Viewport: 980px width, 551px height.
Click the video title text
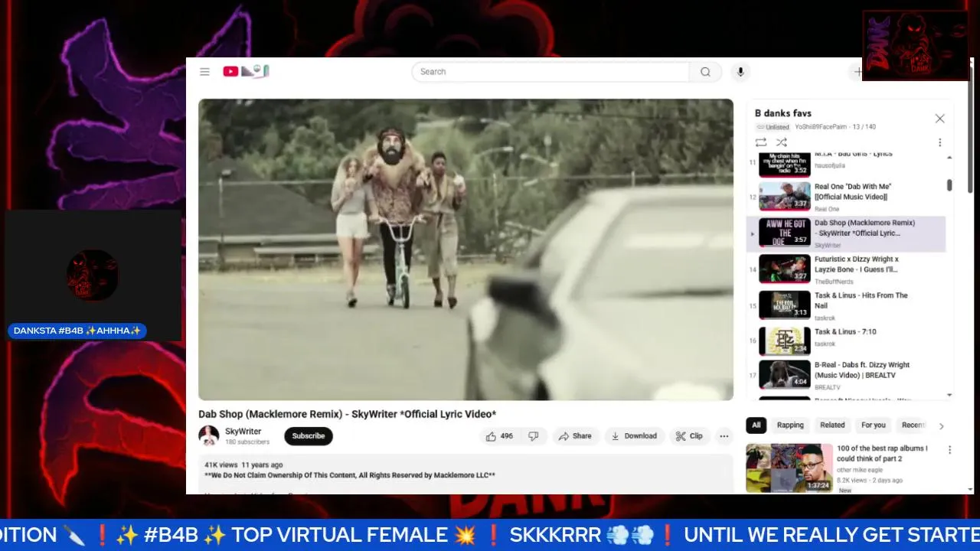[347, 414]
